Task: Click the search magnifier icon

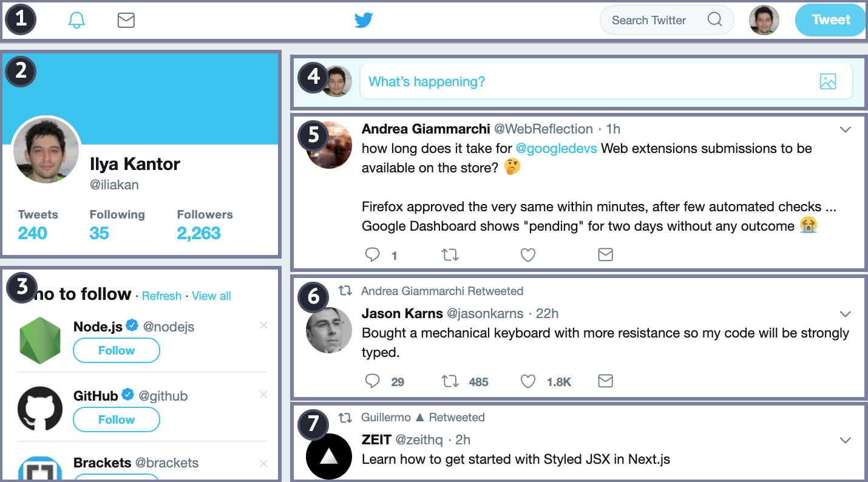Action: tap(715, 20)
